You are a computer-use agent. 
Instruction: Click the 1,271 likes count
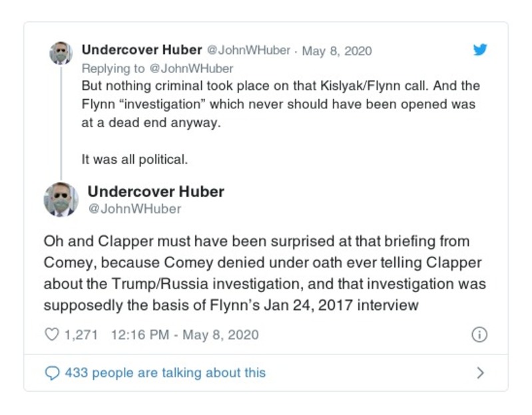(x=81, y=335)
